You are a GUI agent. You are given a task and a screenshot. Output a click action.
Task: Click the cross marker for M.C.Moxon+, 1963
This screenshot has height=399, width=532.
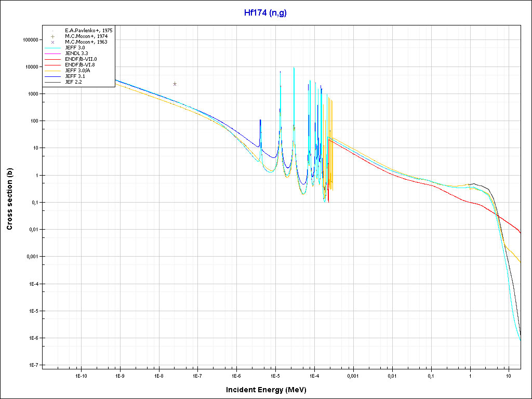tap(53, 42)
